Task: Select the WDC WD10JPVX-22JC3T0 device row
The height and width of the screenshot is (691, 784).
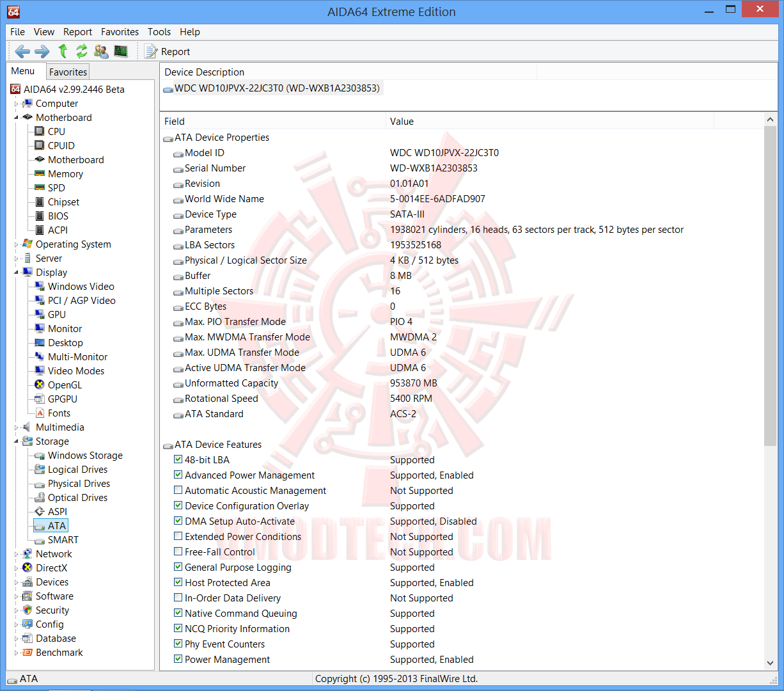Action: pos(272,88)
